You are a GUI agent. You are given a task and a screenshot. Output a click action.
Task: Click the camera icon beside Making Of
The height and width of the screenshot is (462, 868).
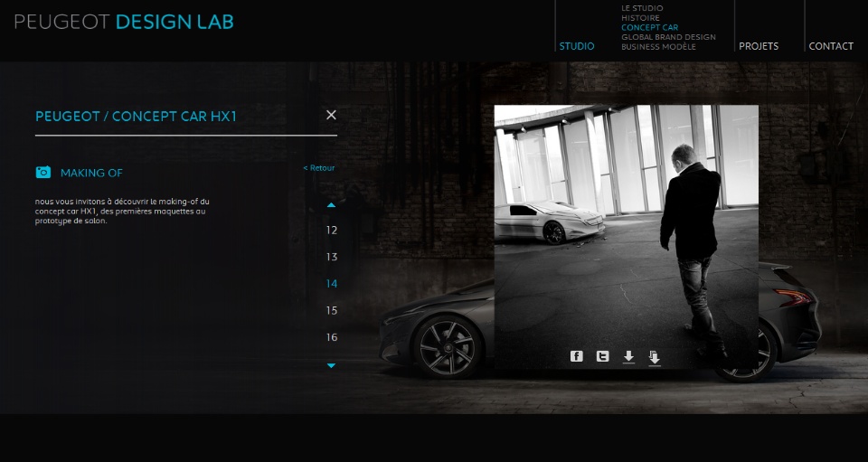click(x=43, y=172)
